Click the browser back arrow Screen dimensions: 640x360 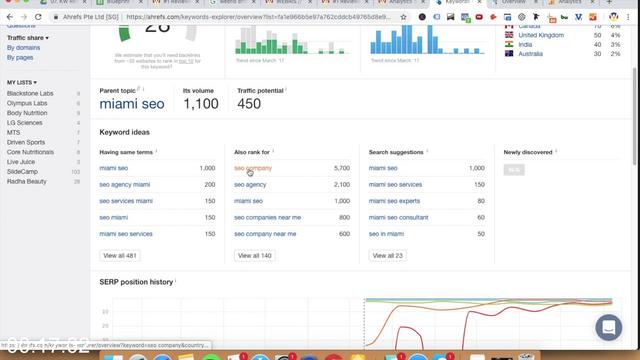click(x=10, y=17)
